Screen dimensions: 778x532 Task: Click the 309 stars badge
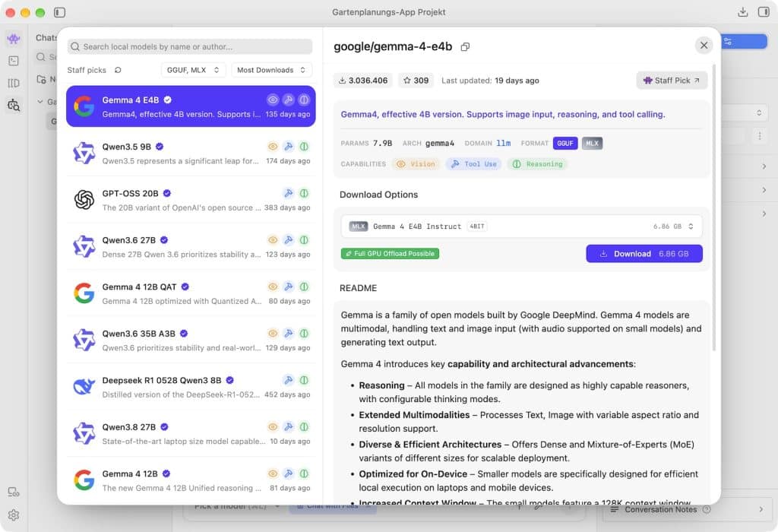416,81
